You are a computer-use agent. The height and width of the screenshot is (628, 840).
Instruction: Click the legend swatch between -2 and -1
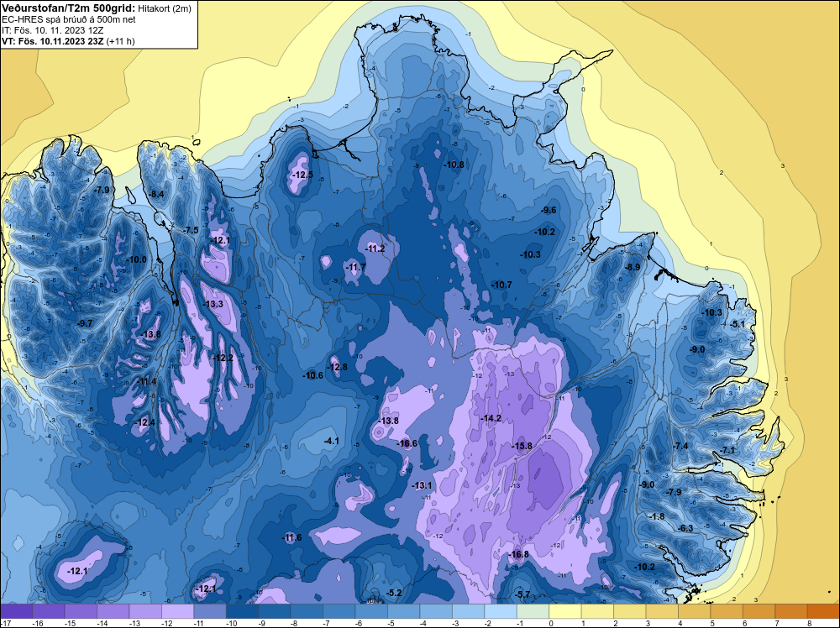tap(501, 610)
